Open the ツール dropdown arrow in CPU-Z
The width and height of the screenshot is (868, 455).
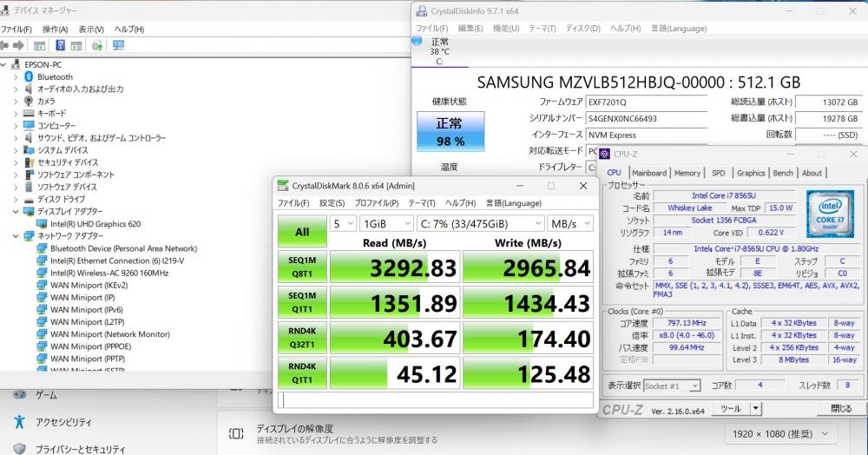coord(756,409)
